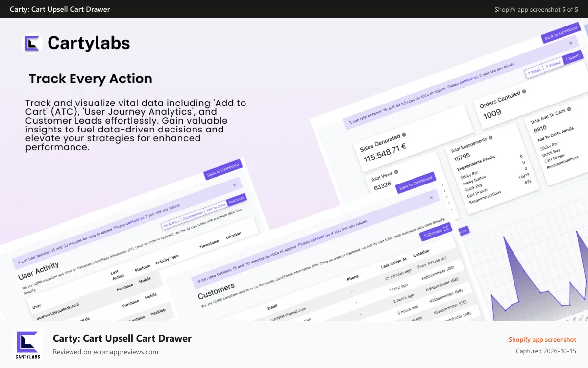
Task: Click Sticky Button row in Engagements Details
Action: tap(474, 180)
